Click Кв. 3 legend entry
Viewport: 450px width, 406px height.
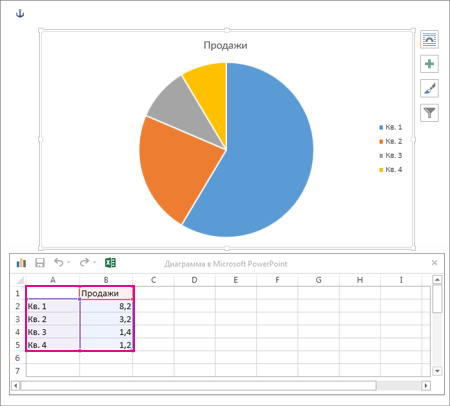point(391,155)
